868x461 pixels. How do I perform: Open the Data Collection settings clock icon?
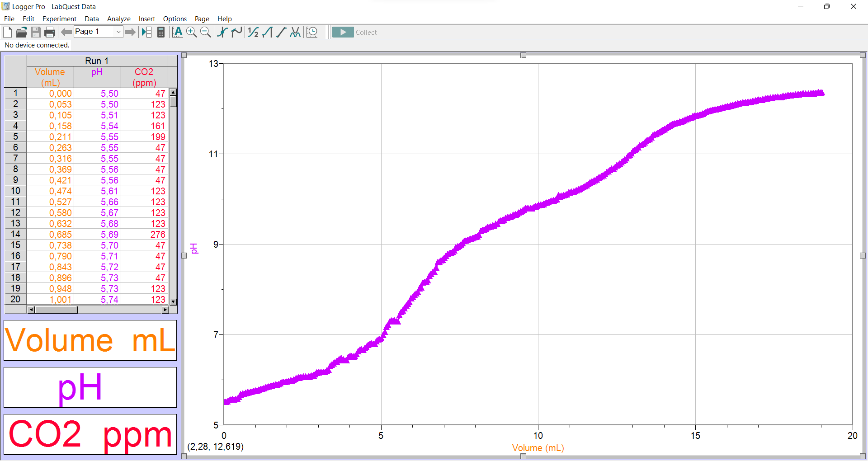(x=312, y=32)
